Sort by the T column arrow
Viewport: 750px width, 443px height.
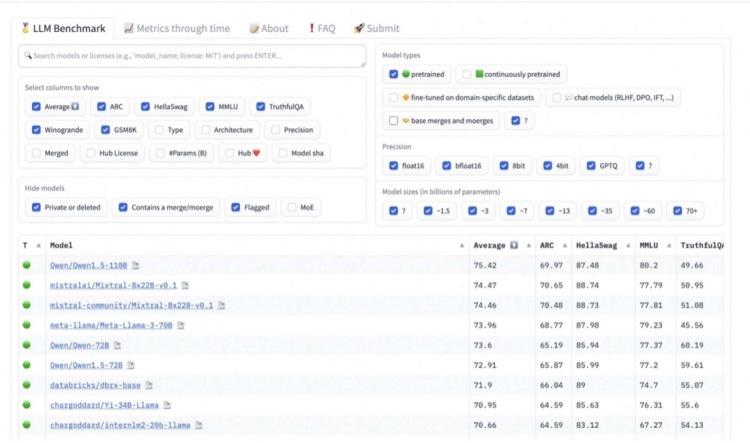point(38,245)
